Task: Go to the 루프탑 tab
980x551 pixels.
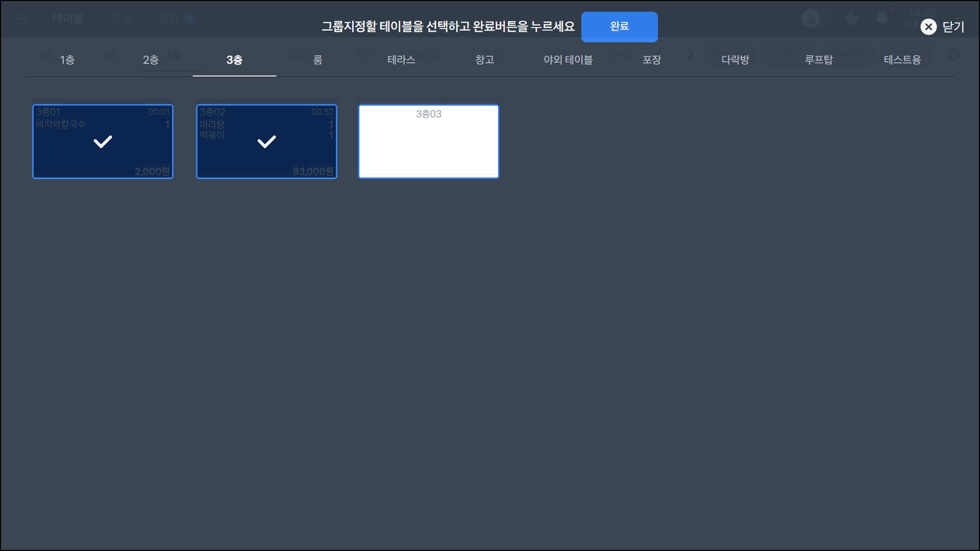Action: (818, 60)
